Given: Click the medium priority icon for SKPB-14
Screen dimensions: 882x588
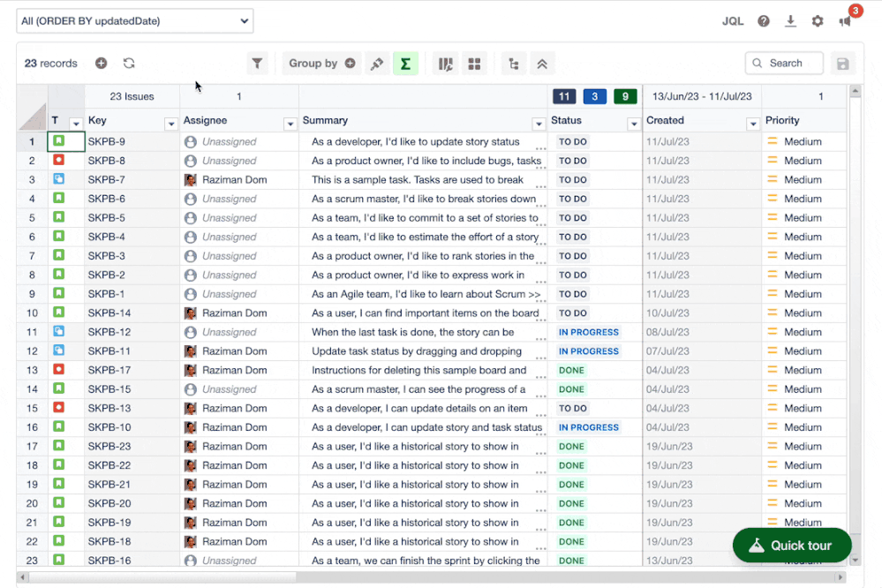Looking at the screenshot, I should coord(773,313).
